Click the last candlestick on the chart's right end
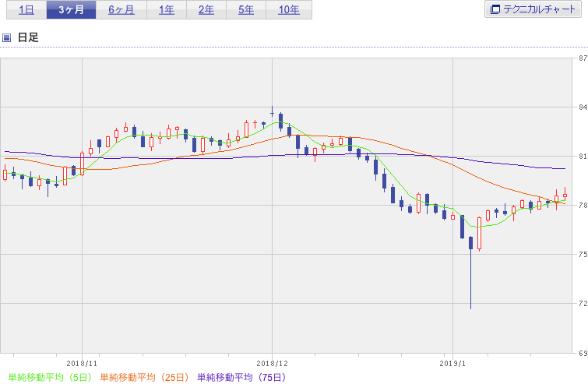 coord(565,193)
